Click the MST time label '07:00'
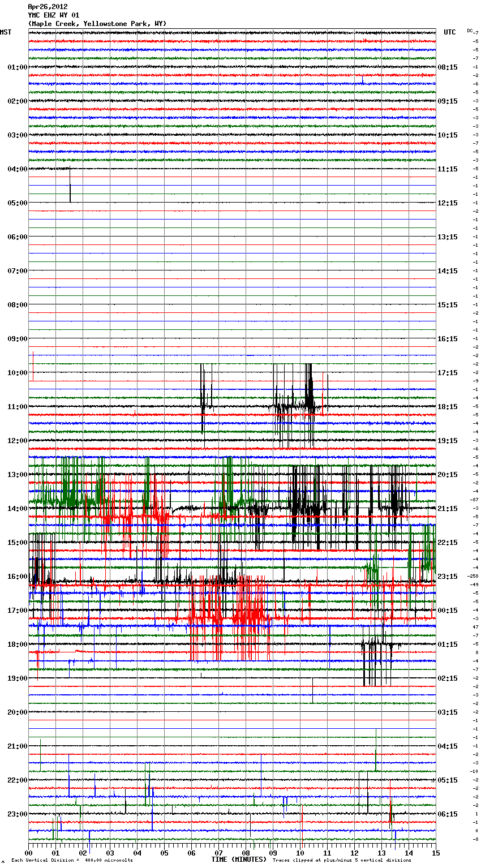The width and height of the screenshot is (481, 868). click(x=18, y=271)
